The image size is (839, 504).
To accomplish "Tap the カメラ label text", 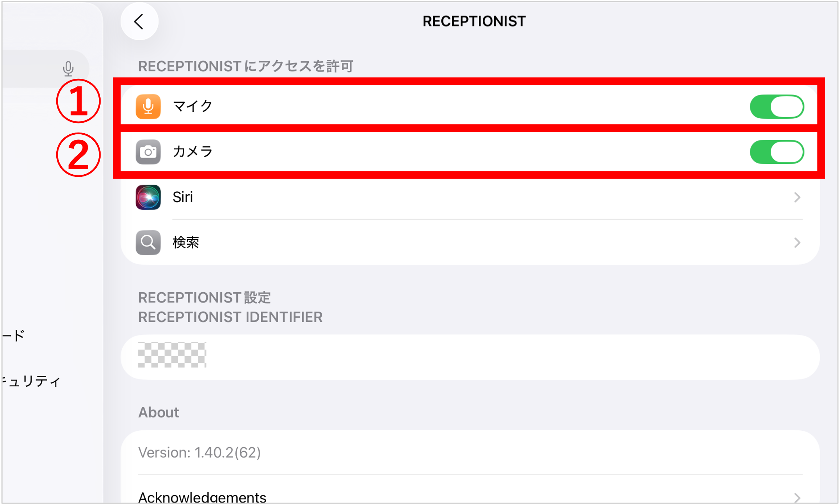I will click(192, 152).
